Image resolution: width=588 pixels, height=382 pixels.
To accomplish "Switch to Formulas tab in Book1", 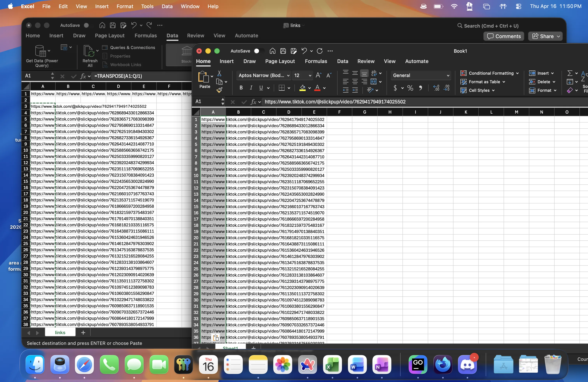I will coord(316,61).
